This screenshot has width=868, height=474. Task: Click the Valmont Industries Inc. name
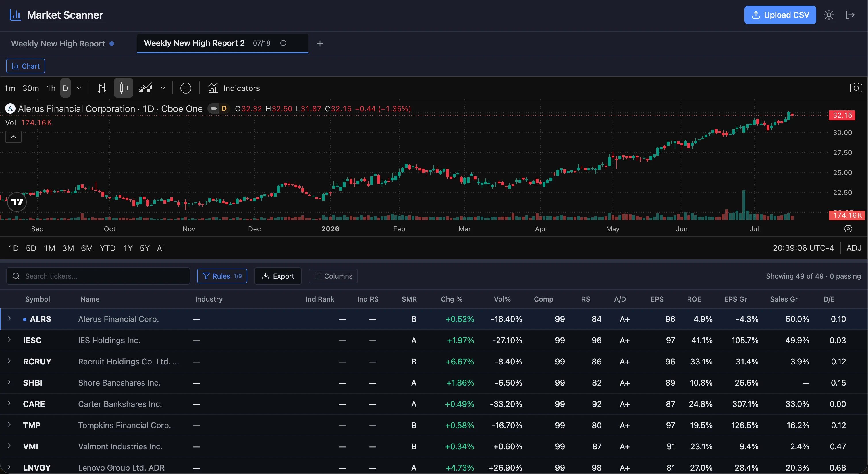(120, 446)
